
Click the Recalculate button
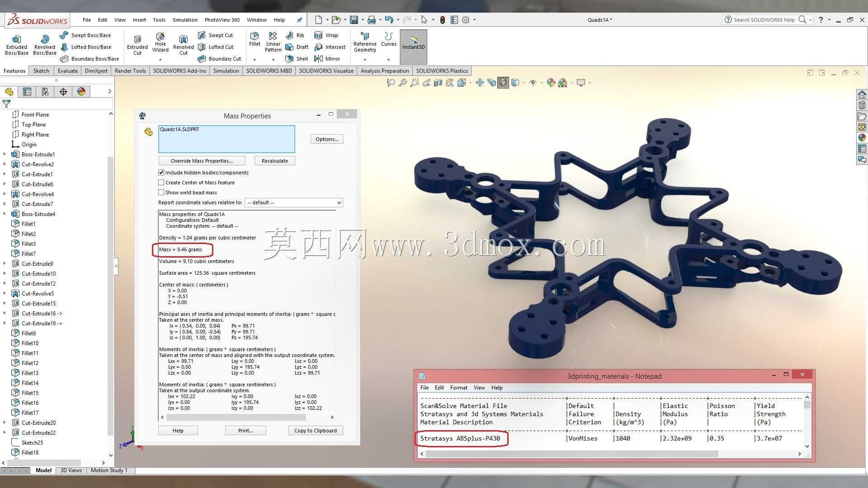[274, 161]
